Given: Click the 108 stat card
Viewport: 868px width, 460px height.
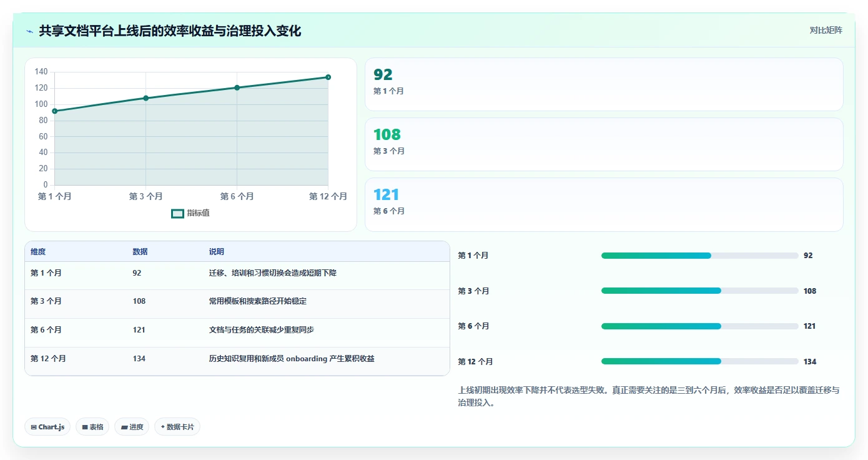Looking at the screenshot, I should 604,144.
